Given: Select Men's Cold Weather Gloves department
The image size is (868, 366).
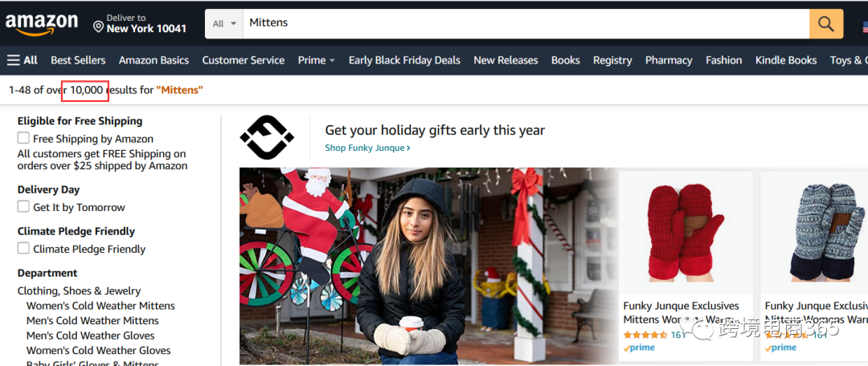Looking at the screenshot, I should pyautogui.click(x=91, y=335).
